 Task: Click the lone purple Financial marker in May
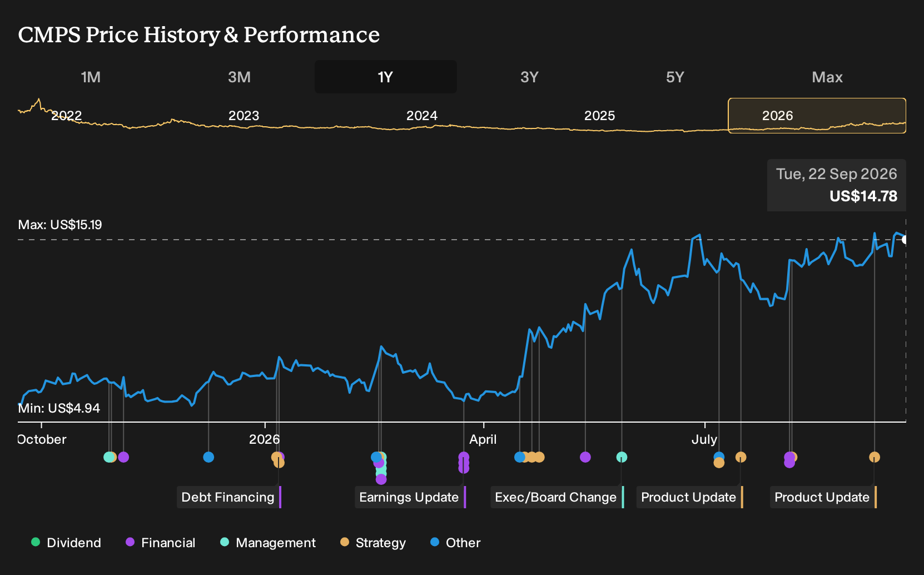[585, 457]
